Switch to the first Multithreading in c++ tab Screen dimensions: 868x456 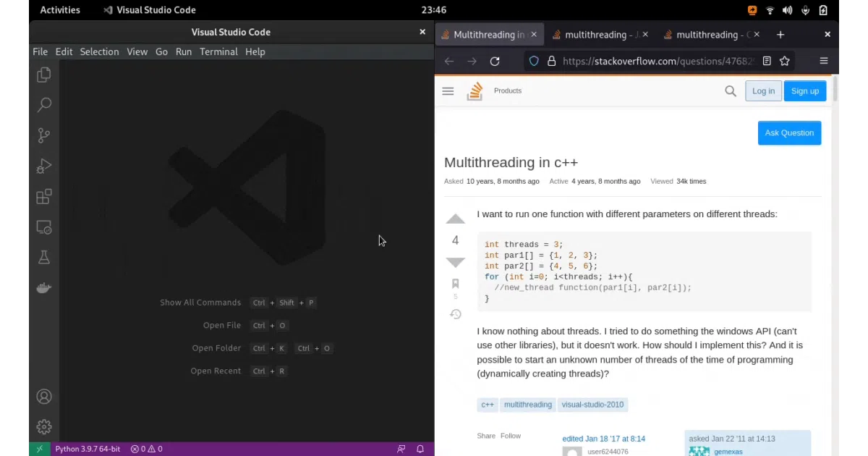[490, 35]
